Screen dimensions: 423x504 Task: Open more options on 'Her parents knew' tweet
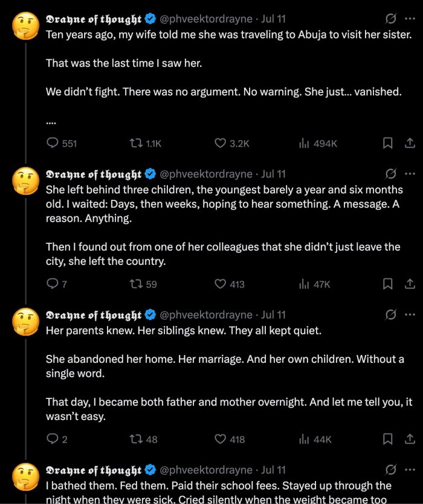(410, 314)
